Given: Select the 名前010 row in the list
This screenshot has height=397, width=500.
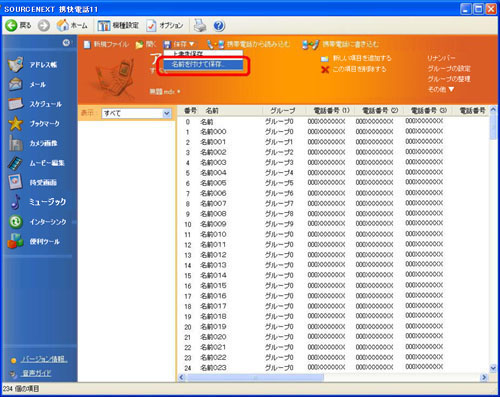Looking at the screenshot, I should click(x=333, y=234).
